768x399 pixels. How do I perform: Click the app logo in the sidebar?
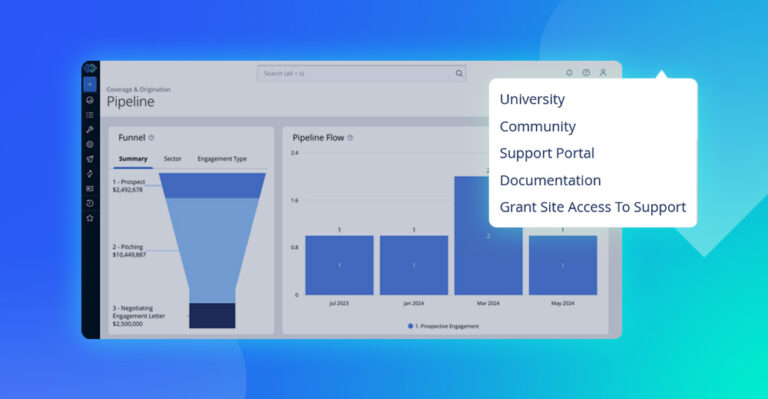point(90,68)
